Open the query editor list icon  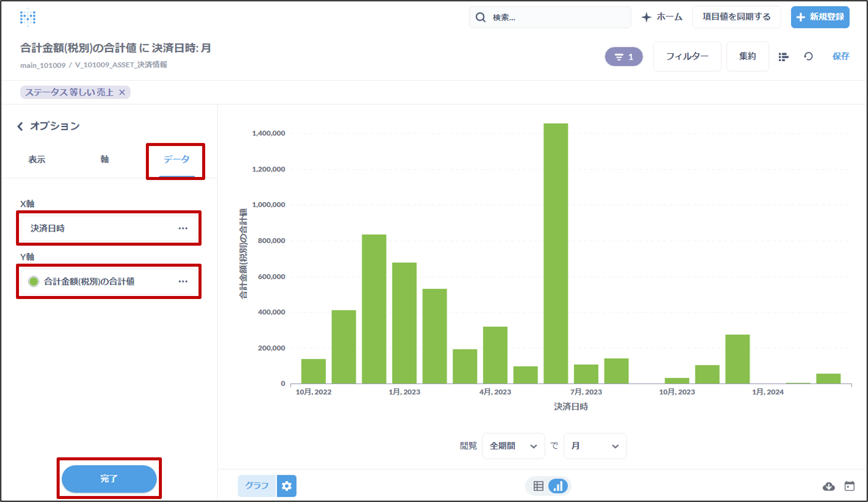pyautogui.click(x=783, y=57)
